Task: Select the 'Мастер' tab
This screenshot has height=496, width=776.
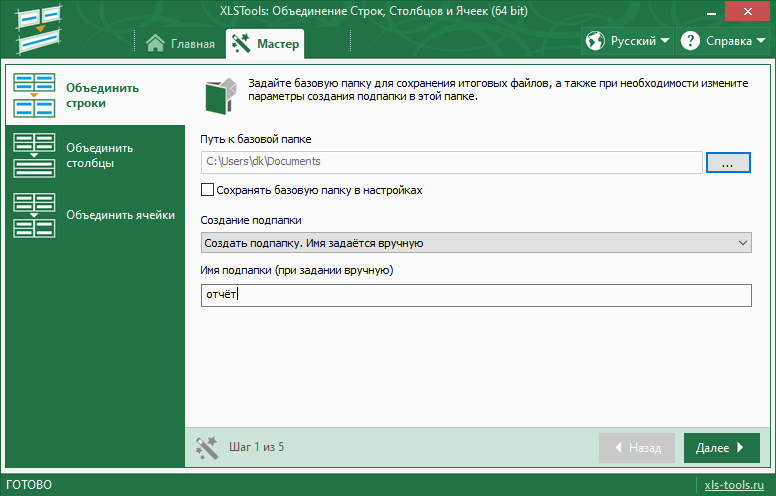Action: (265, 43)
